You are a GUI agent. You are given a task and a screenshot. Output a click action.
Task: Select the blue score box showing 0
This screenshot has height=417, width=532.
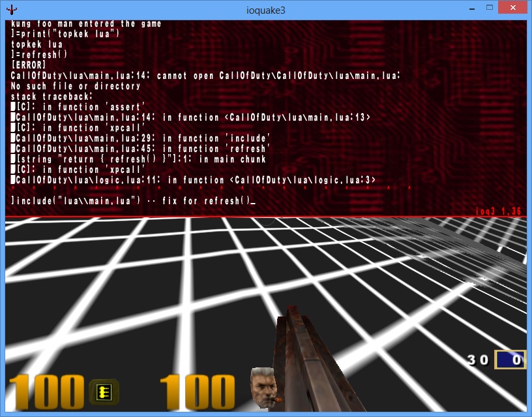click(x=509, y=360)
